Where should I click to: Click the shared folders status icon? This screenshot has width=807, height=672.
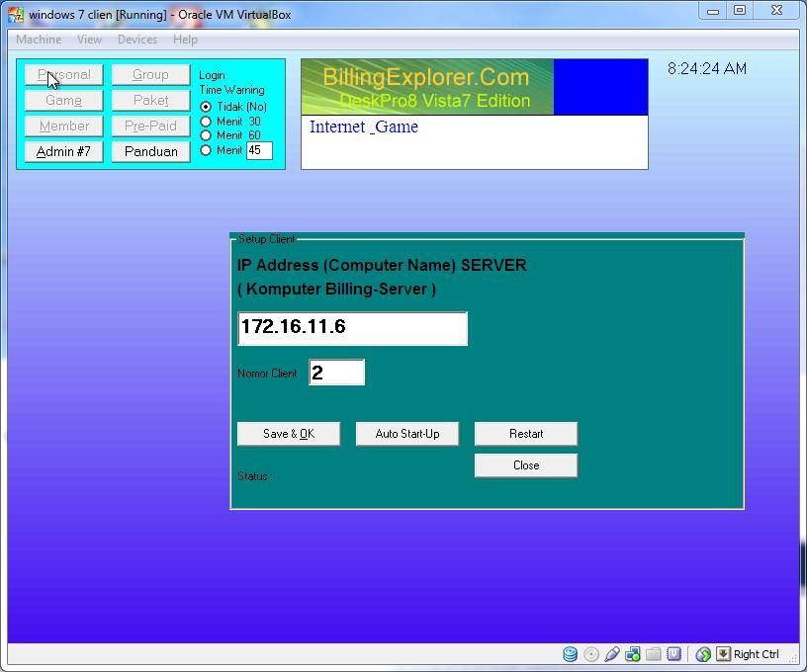point(653,654)
